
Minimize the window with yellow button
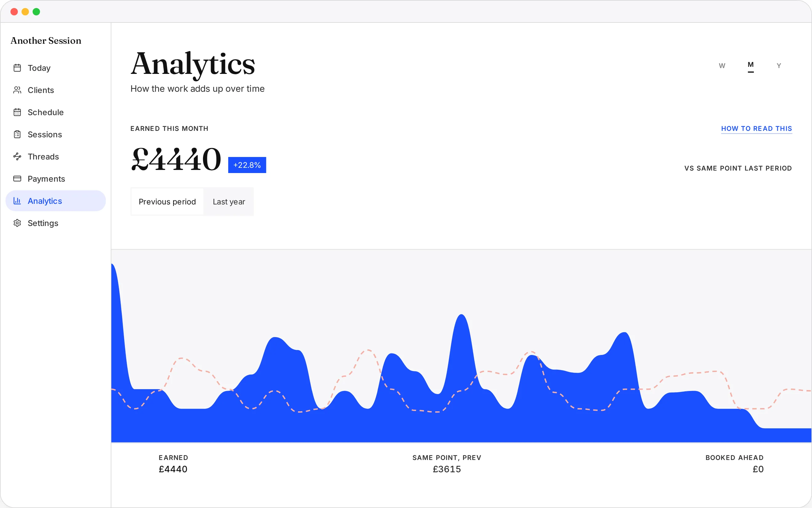(25, 12)
